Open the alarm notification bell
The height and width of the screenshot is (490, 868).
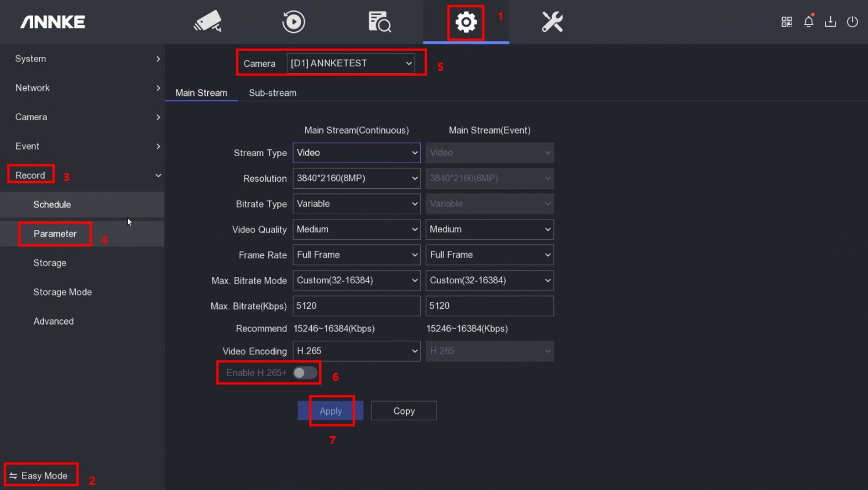tap(809, 21)
